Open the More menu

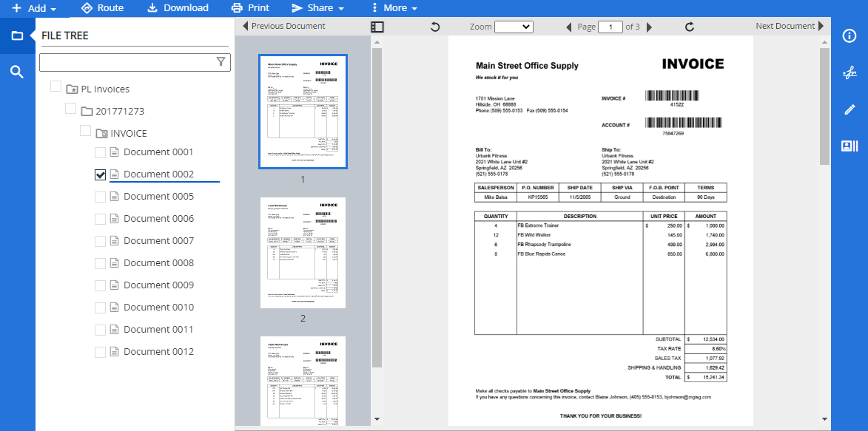coord(394,8)
